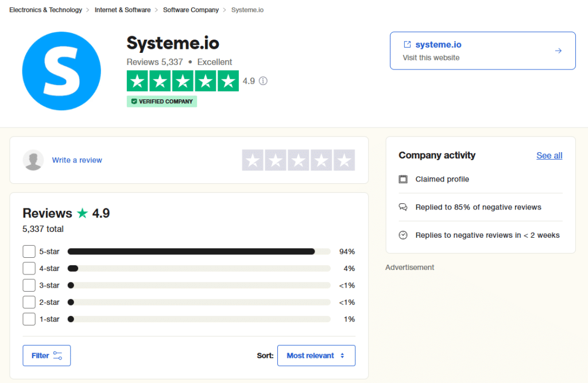The height and width of the screenshot is (383, 588).
Task: Click the speech bubbles replied icon
Action: pos(403,207)
